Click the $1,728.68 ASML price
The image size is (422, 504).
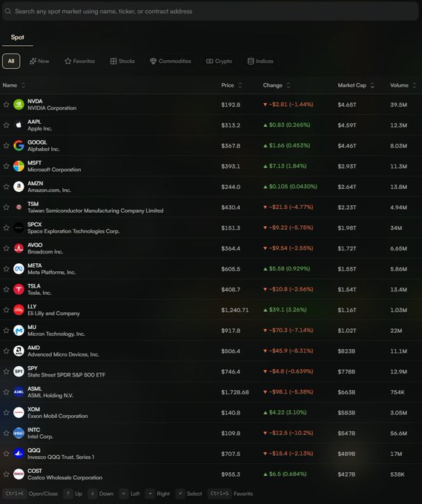pyautogui.click(x=235, y=392)
